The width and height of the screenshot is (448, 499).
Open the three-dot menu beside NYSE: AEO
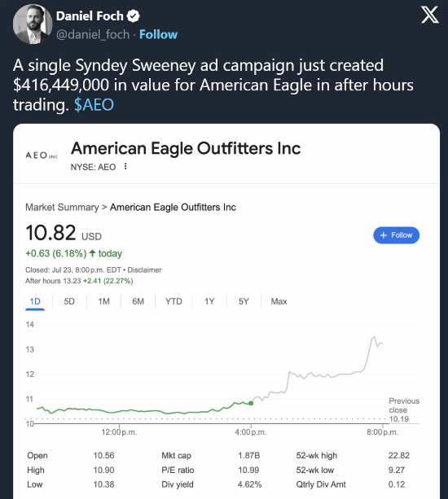tap(125, 166)
